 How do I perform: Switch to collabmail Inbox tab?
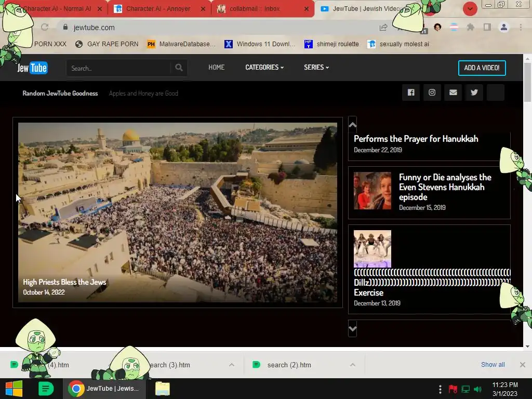(x=262, y=9)
